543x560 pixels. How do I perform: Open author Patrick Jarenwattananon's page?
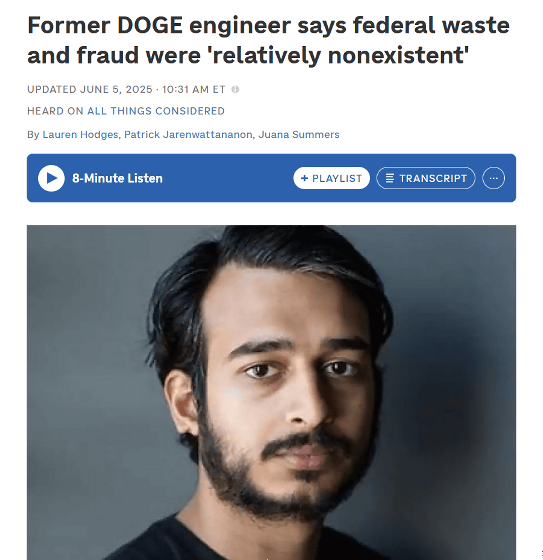188,135
